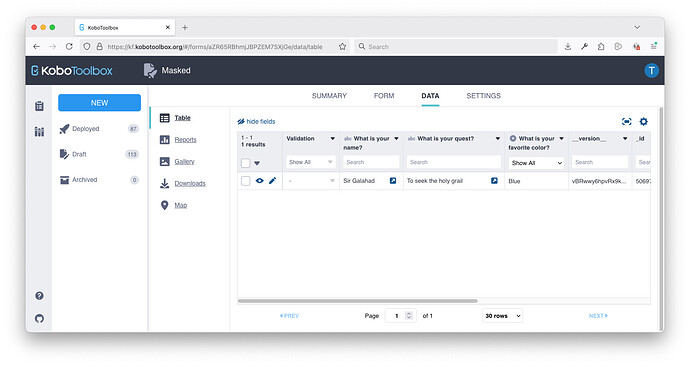This screenshot has width=690, height=366.
Task: Bookmark this page with star icon
Action: [x=342, y=47]
